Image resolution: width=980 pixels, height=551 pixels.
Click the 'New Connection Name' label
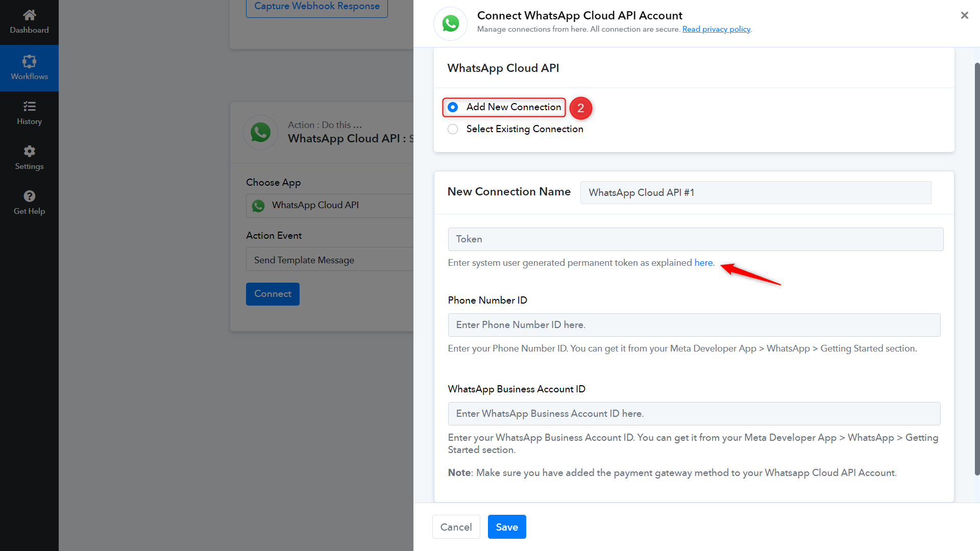509,192
